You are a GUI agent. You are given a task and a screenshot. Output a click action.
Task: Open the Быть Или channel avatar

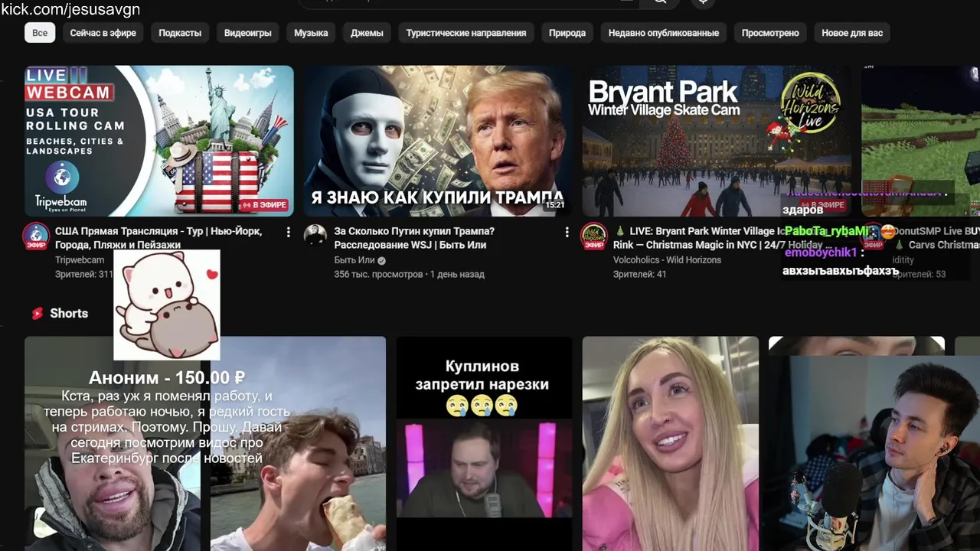[315, 235]
